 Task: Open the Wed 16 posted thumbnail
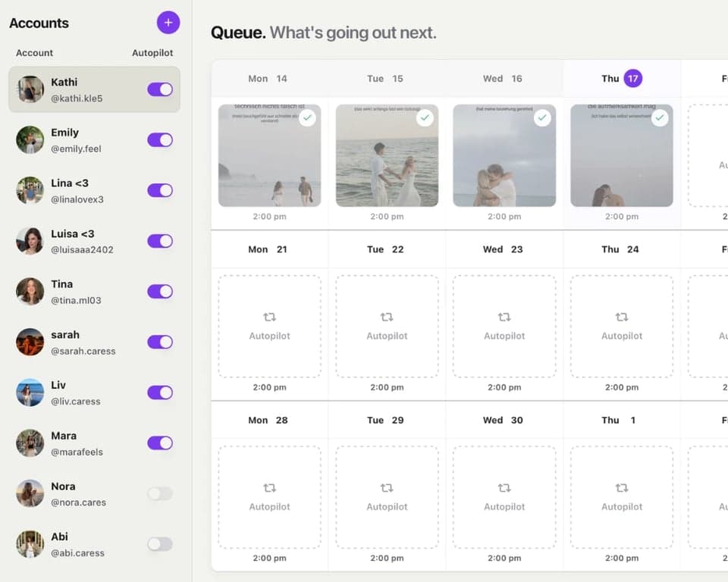coord(504,155)
